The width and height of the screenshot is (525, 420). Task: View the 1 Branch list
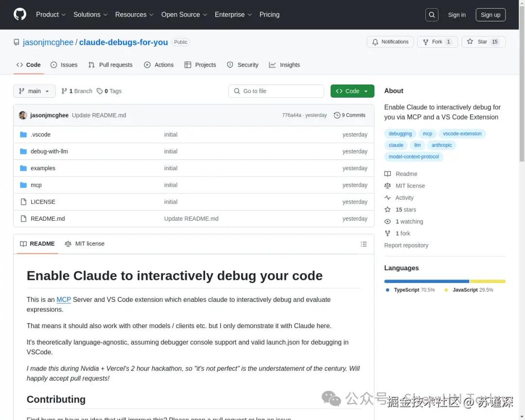coord(77,91)
